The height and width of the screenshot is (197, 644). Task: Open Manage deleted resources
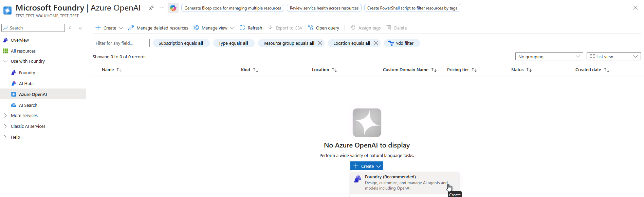tap(158, 28)
